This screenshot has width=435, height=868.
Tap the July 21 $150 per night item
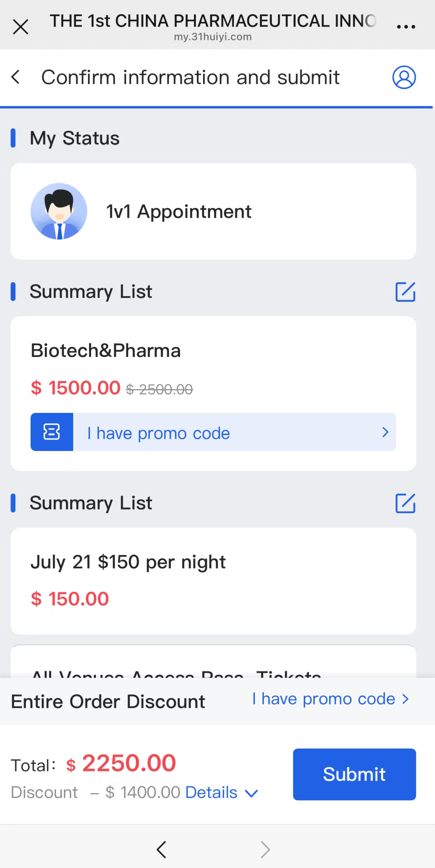coord(128,562)
